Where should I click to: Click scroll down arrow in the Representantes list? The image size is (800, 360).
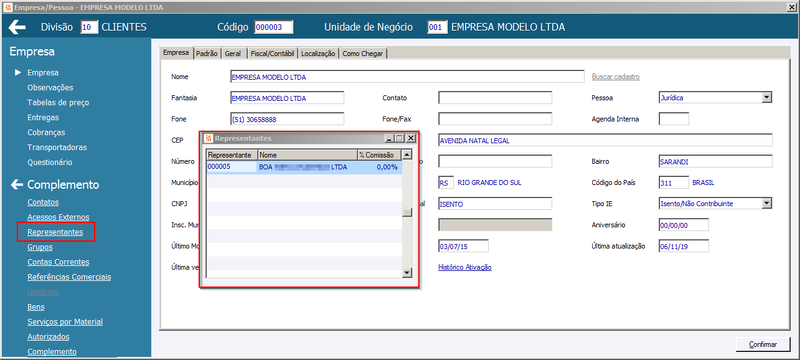tap(407, 273)
